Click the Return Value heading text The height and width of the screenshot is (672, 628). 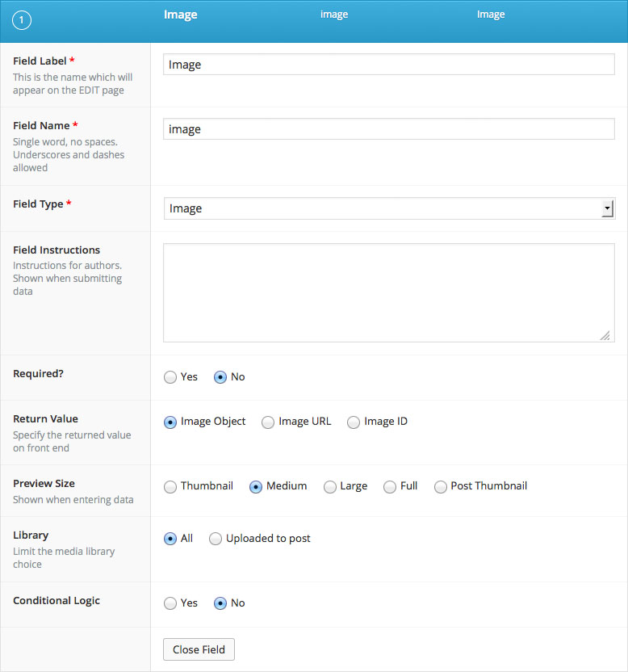tap(45, 418)
